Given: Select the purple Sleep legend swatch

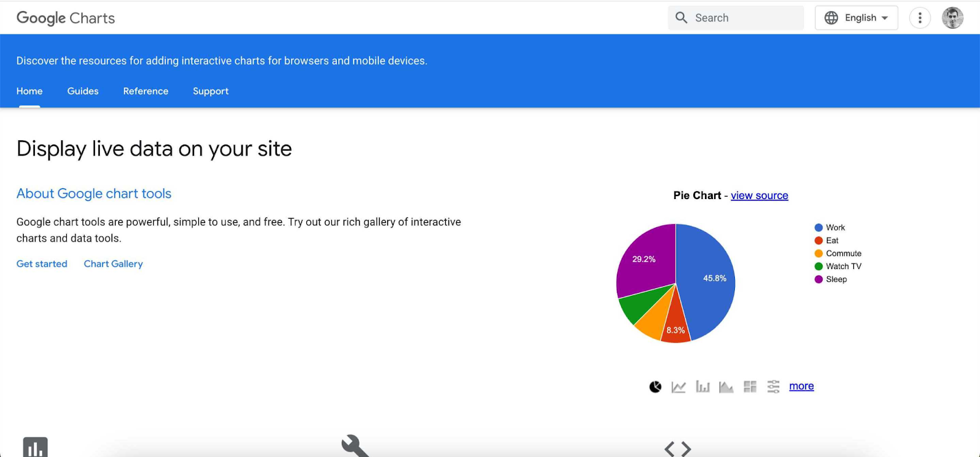Looking at the screenshot, I should pyautogui.click(x=817, y=279).
